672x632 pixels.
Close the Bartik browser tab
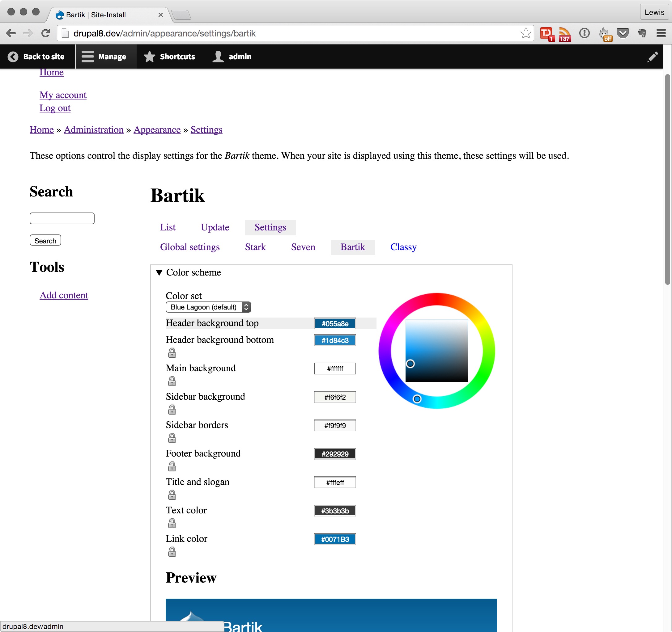[160, 15]
